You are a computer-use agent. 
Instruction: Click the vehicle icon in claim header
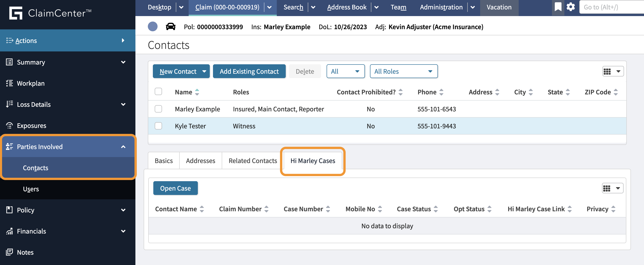point(171,27)
